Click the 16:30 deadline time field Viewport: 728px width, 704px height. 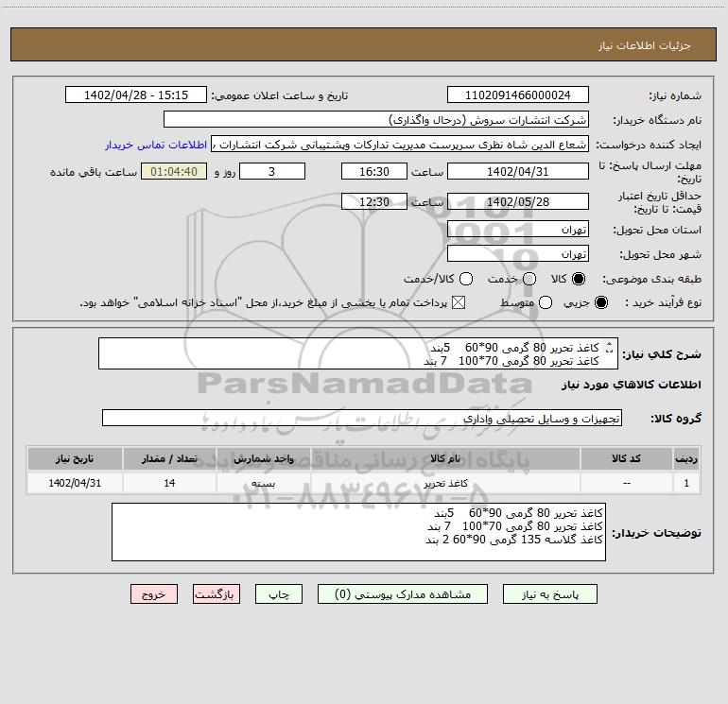374,171
